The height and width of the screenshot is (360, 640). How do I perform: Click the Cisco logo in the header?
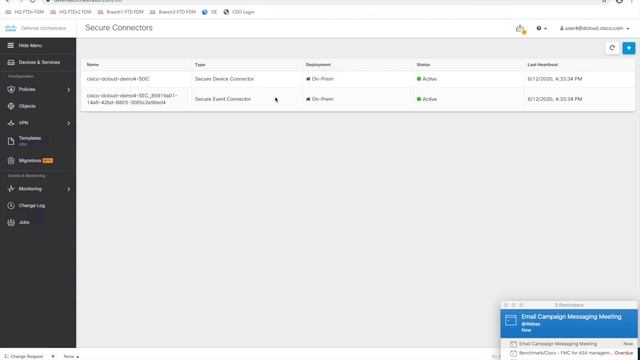tap(11, 28)
